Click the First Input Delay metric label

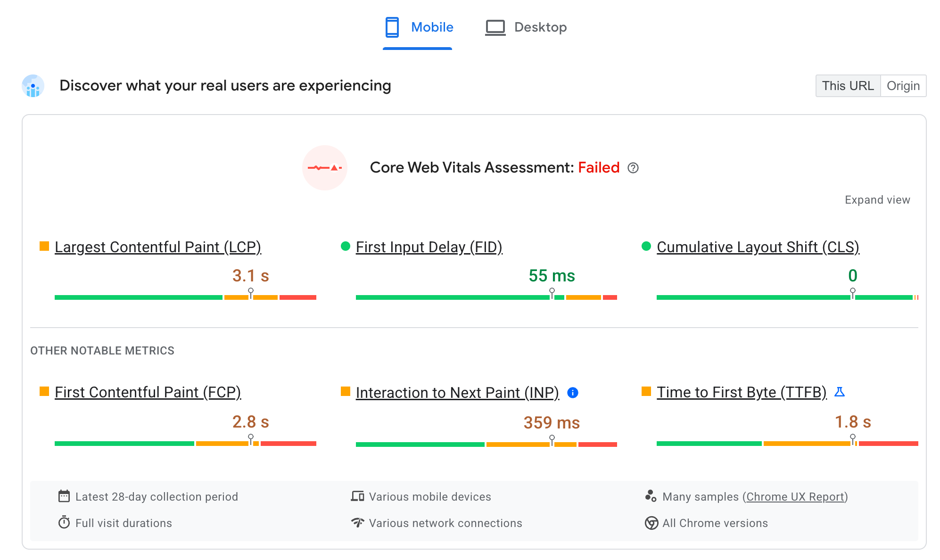click(x=429, y=247)
